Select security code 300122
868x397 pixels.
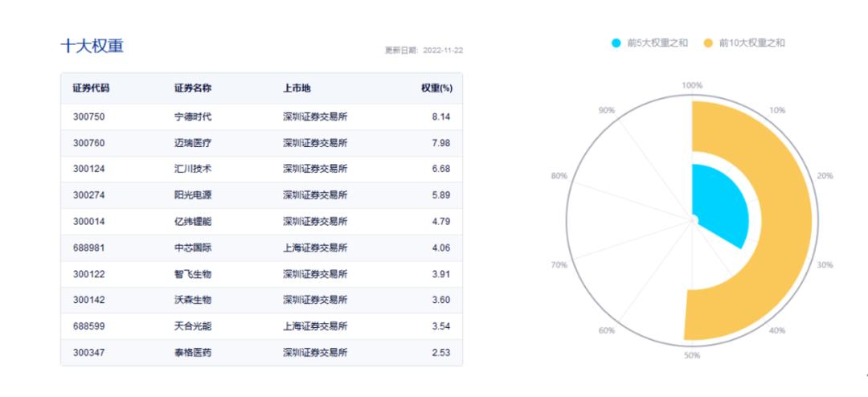tap(88, 273)
